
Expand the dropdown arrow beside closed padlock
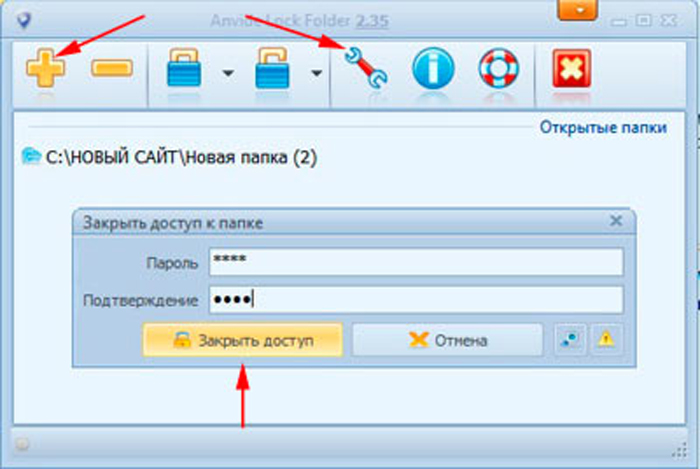pos(228,73)
